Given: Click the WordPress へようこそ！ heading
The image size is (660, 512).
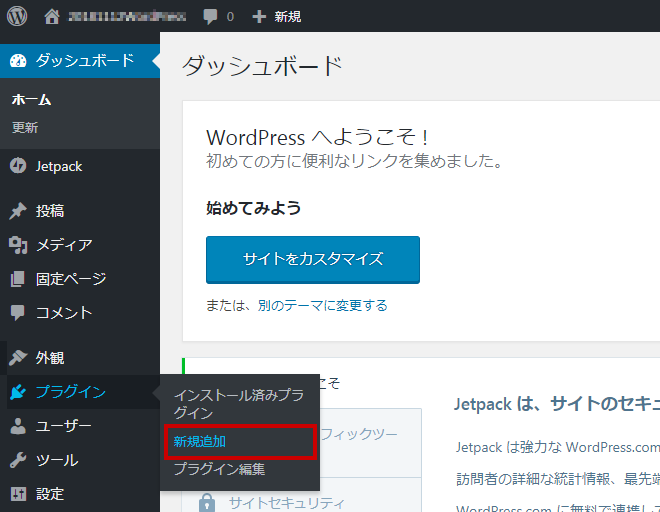Looking at the screenshot, I should (318, 137).
